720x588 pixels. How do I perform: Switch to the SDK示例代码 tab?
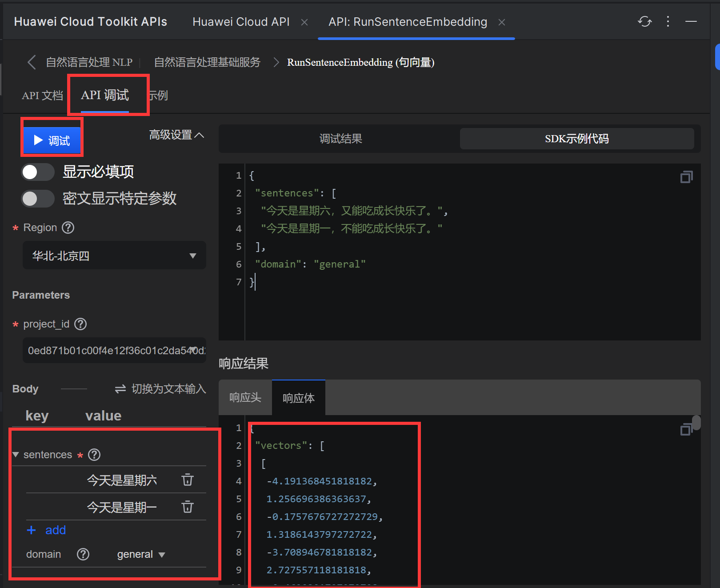tap(577, 139)
